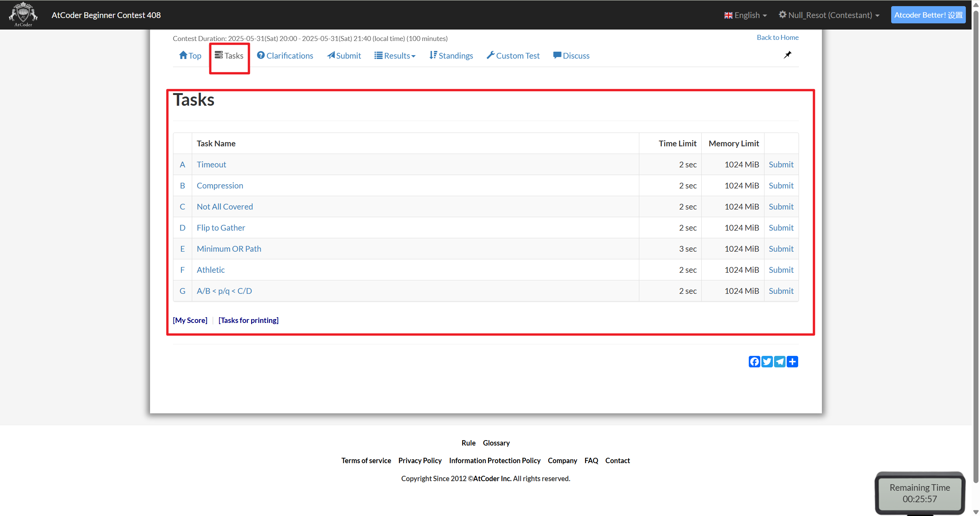980x516 pixels.
Task: Open the generic Share icon
Action: click(792, 361)
